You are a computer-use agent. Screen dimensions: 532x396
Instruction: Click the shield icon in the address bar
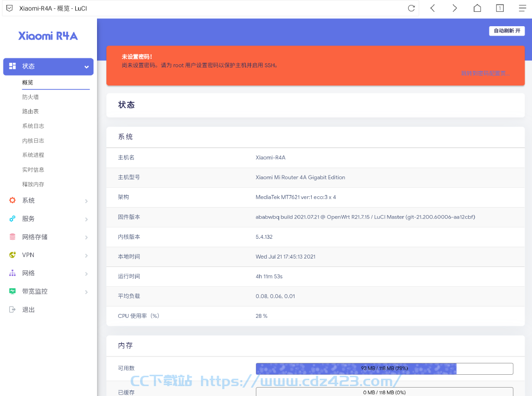click(x=9, y=8)
